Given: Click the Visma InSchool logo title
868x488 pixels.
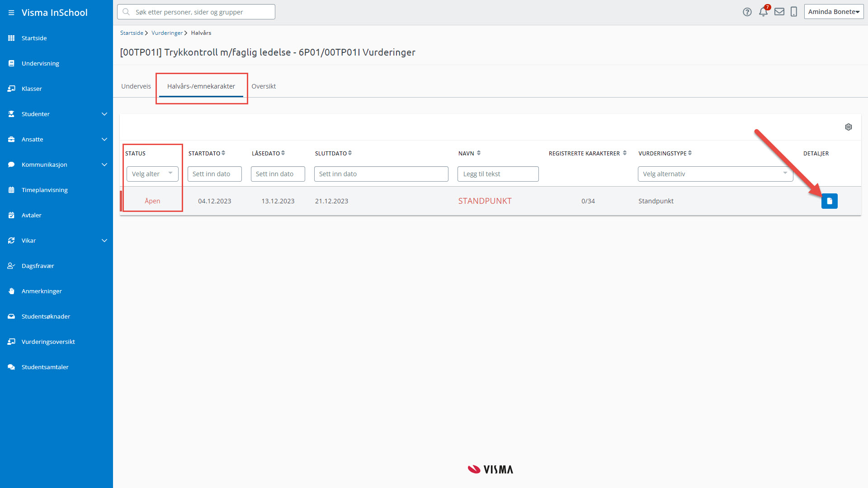Looking at the screenshot, I should [55, 13].
